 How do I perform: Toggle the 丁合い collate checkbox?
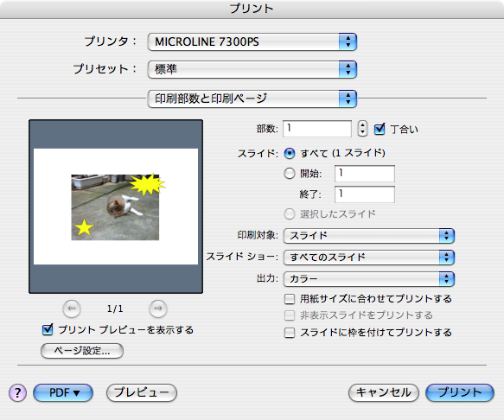[x=380, y=129]
